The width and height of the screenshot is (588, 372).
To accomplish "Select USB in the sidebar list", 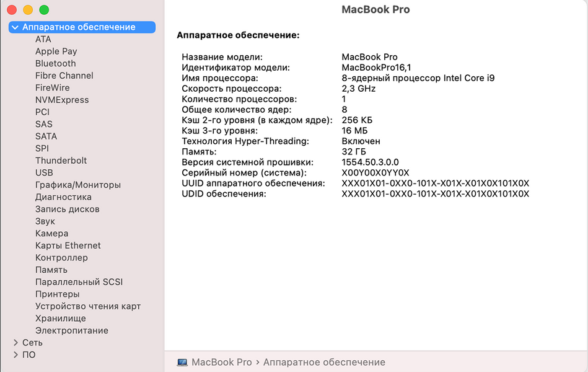I will pos(44,173).
